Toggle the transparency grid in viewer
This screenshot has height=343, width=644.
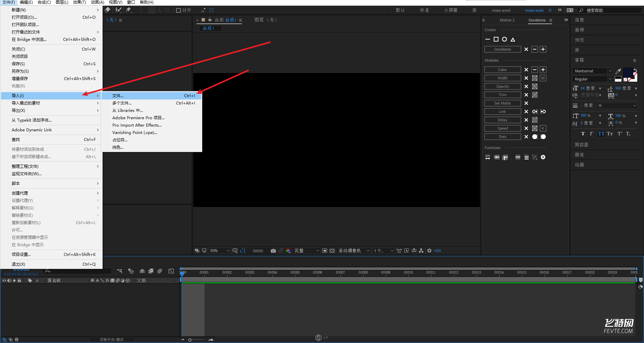[x=332, y=251]
